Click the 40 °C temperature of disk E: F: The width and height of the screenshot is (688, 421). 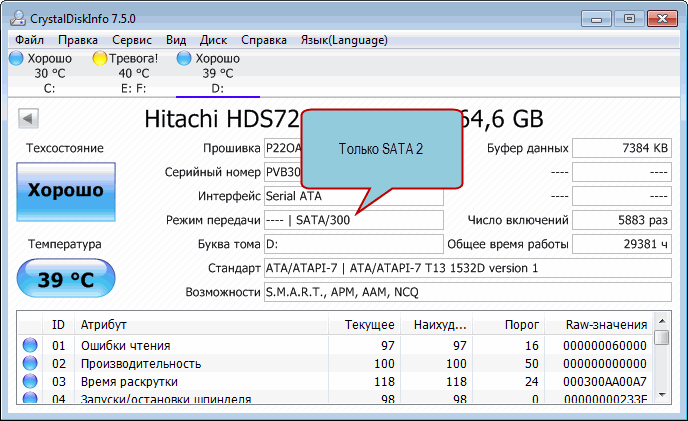(133, 73)
